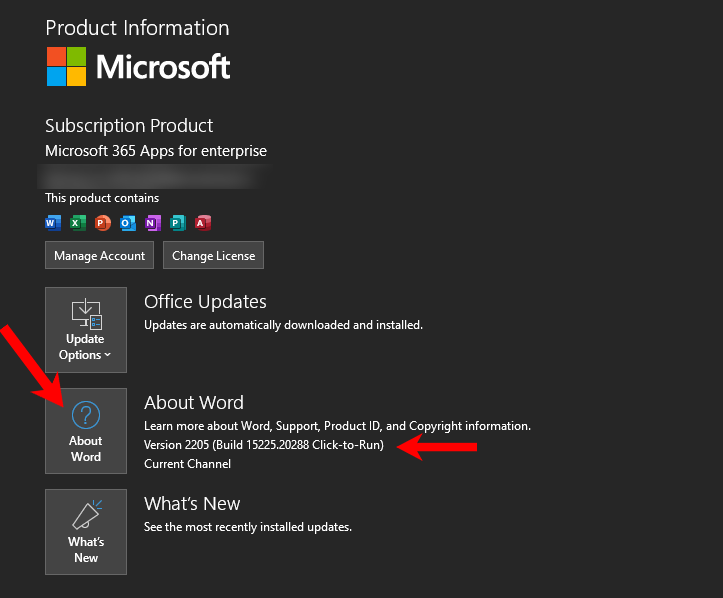This screenshot has width=723, height=598.
Task: Open Manage Account
Action: pyautogui.click(x=99, y=255)
